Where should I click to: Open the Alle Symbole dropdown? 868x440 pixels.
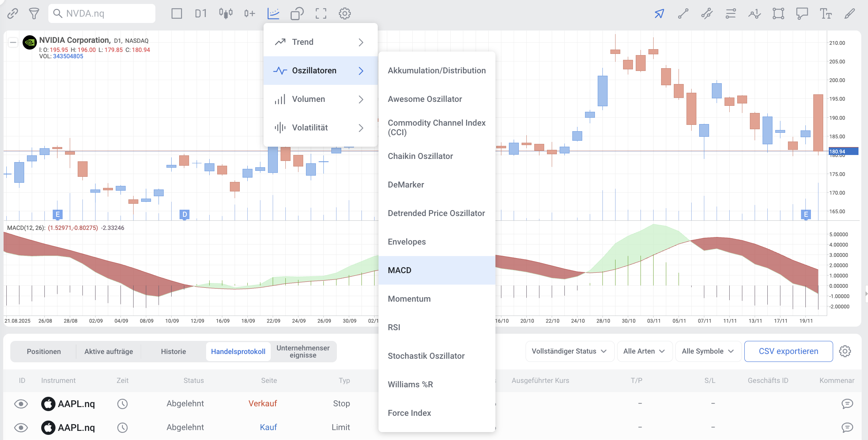pyautogui.click(x=708, y=351)
